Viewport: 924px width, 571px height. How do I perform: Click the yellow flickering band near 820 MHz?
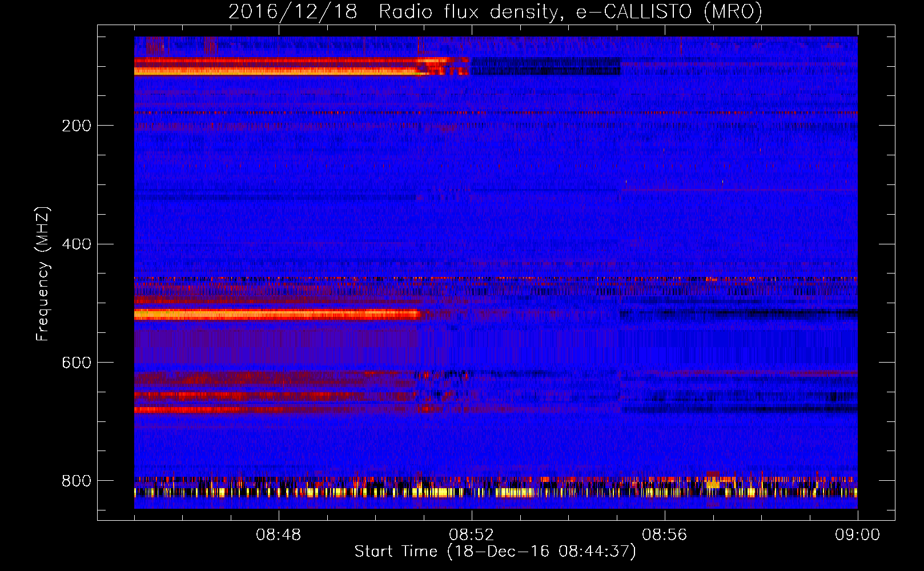tap(496, 492)
